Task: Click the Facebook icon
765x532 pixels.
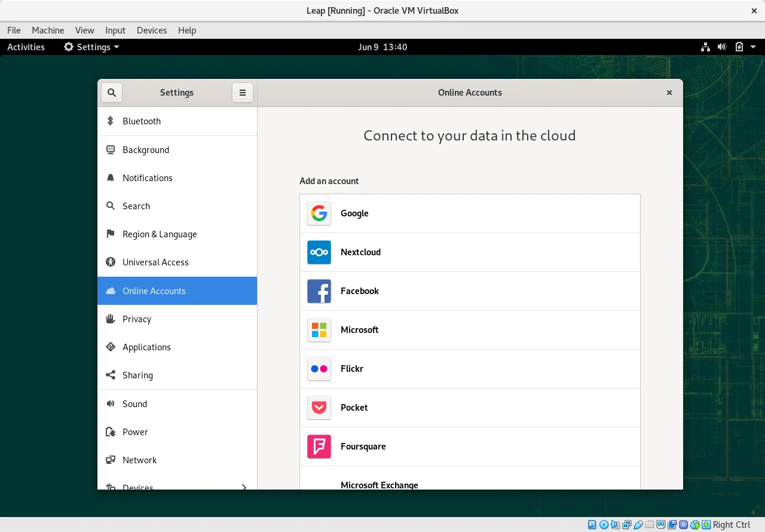Action: [x=319, y=291]
